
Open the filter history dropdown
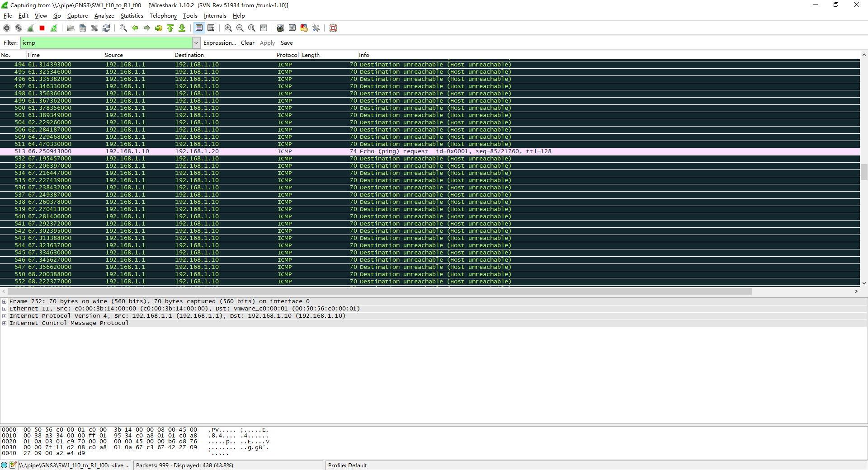click(x=196, y=43)
